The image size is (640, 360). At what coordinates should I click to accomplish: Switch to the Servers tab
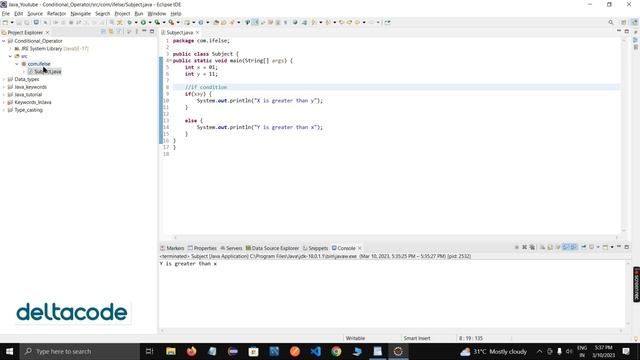pos(231,248)
